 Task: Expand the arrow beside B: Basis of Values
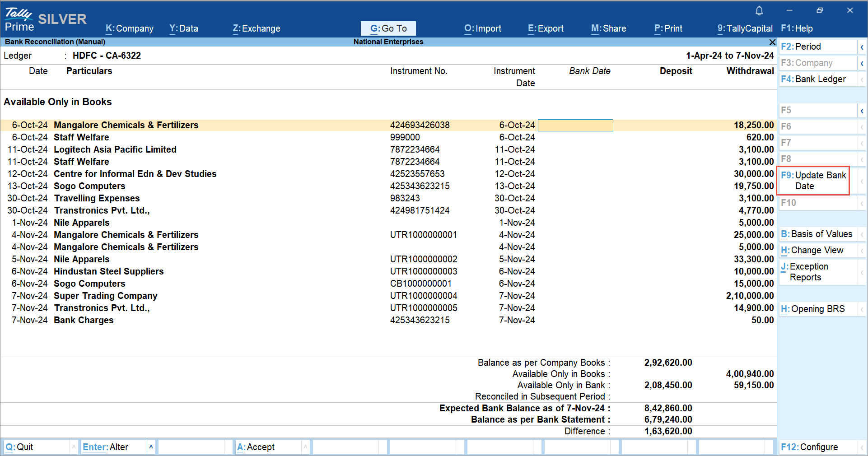click(862, 234)
